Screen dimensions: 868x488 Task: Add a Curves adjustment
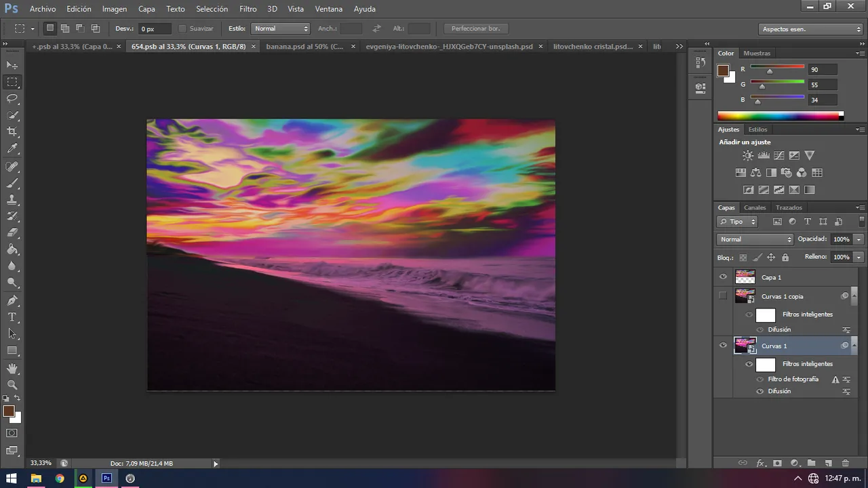pos(779,156)
